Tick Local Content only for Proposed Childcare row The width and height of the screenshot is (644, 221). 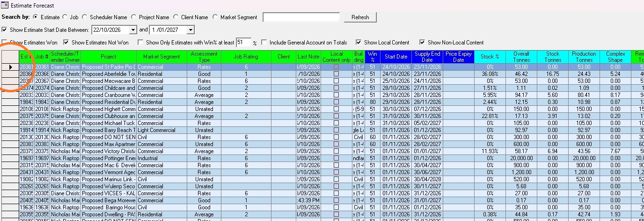pos(336,88)
